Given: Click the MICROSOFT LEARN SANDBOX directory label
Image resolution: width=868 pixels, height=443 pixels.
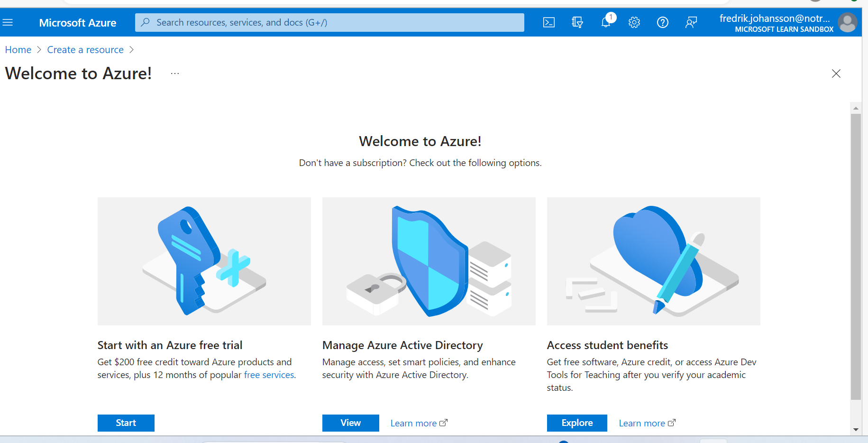Looking at the screenshot, I should (784, 29).
